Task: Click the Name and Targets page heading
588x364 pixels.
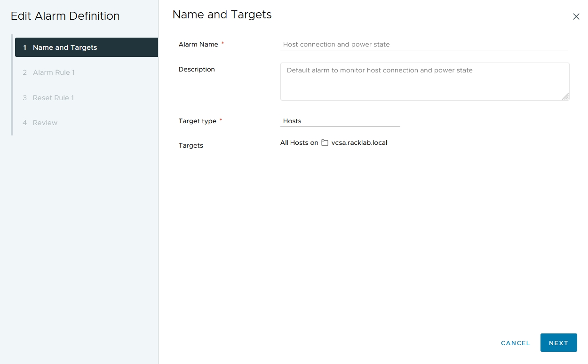Action: (222, 15)
